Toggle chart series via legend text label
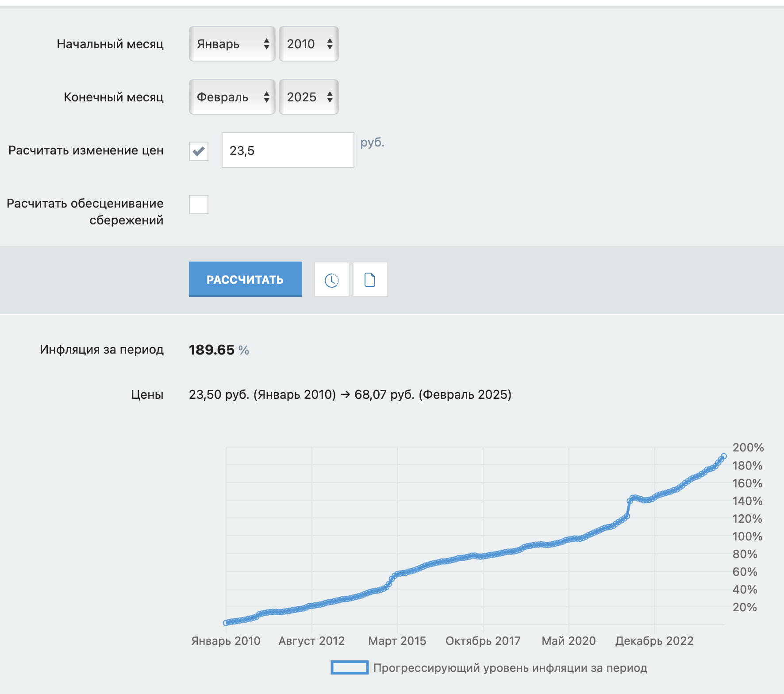 tap(510, 668)
